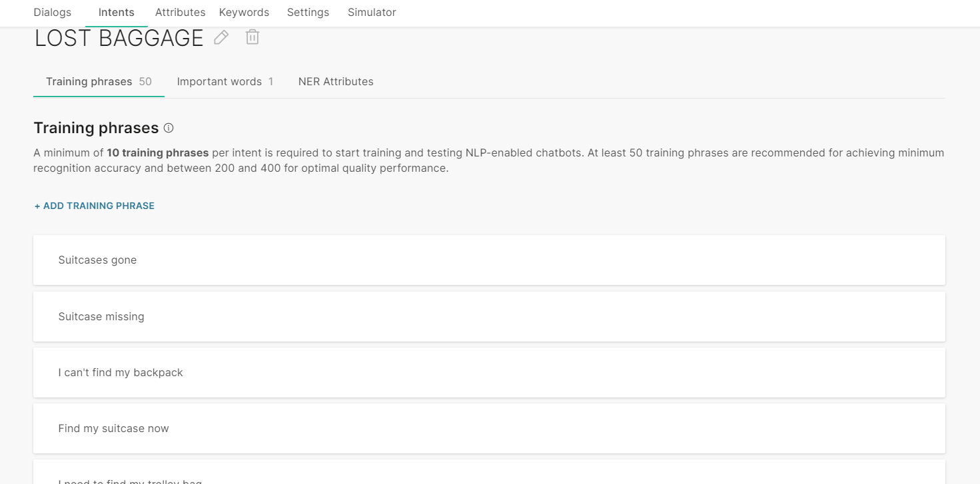This screenshot has width=980, height=484.
Task: Select the "Suitcases gone" training phrase
Action: tap(97, 260)
